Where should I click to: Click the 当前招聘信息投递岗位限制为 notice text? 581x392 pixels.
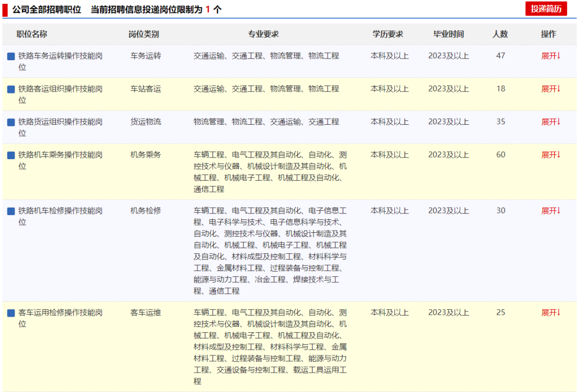(x=147, y=9)
